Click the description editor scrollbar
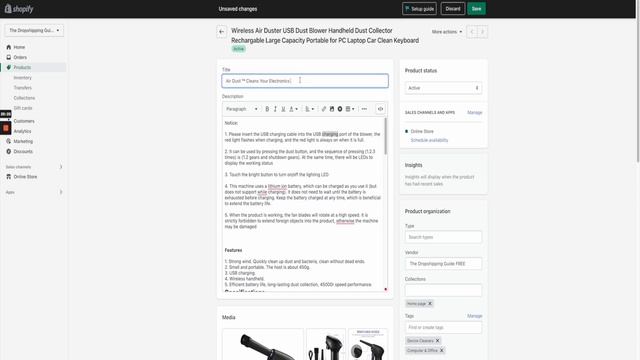 [x=385, y=136]
